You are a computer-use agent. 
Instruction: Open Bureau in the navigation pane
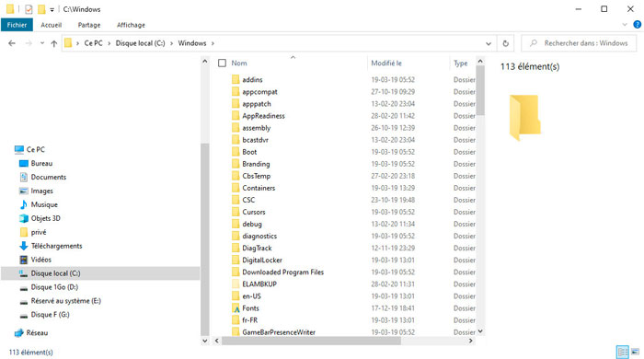pyautogui.click(x=41, y=164)
